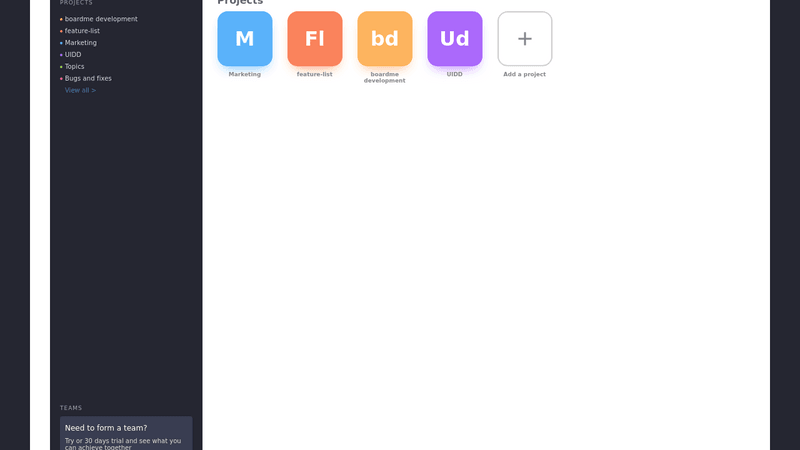Open the blue Marketing project tile
The height and width of the screenshot is (450, 800).
(x=244, y=39)
